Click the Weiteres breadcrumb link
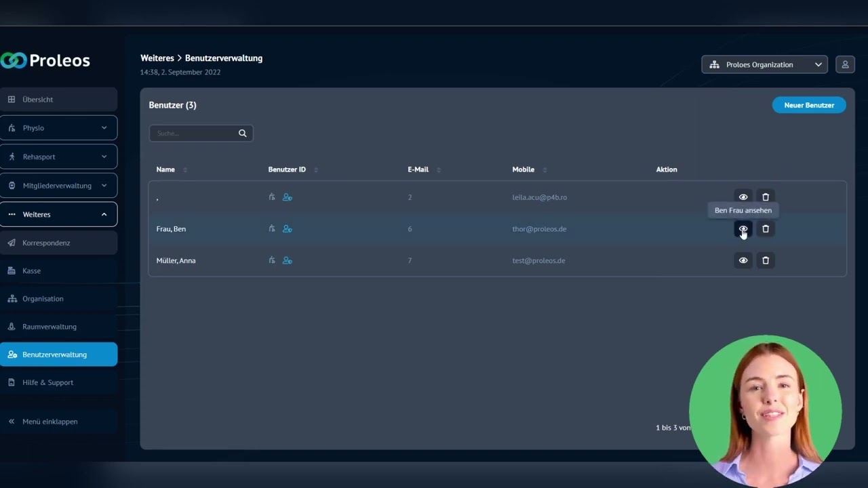The image size is (868, 488). (157, 58)
